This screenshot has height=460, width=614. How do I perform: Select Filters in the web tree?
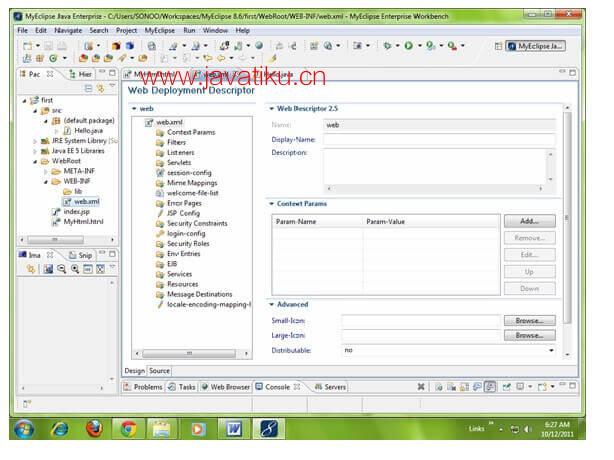tap(177, 143)
